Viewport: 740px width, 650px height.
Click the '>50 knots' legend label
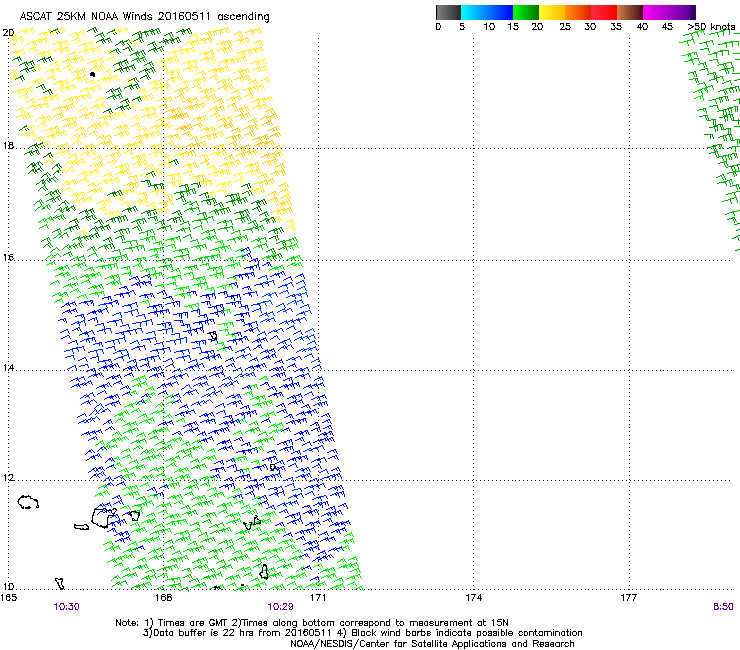click(712, 27)
